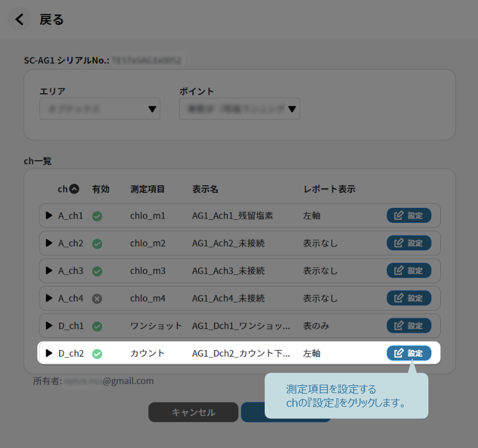Select the AG1_Ach2_未接続 display name
This screenshot has width=478, height=448.
coord(228,243)
